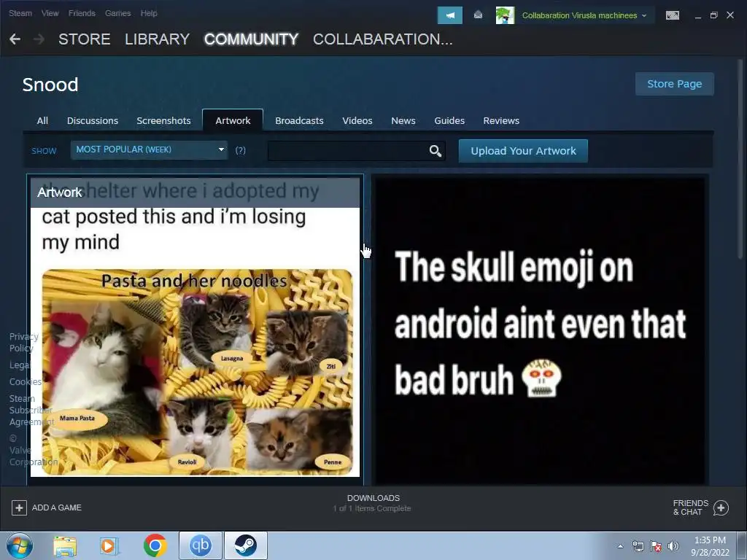The image size is (747, 560).
Task: Open the News tab
Action: coord(403,120)
